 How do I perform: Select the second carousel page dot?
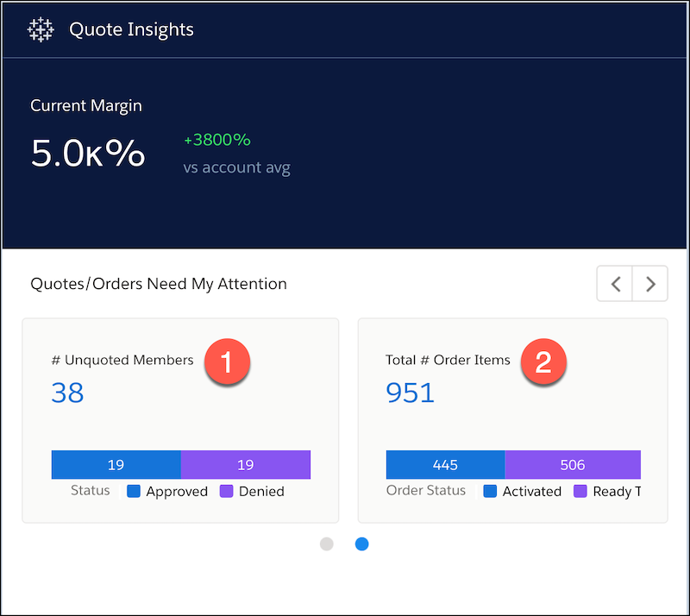click(x=361, y=544)
